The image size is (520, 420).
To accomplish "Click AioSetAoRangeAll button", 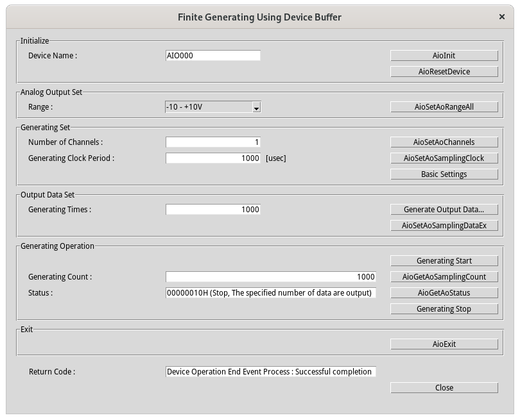I will (x=444, y=107).
